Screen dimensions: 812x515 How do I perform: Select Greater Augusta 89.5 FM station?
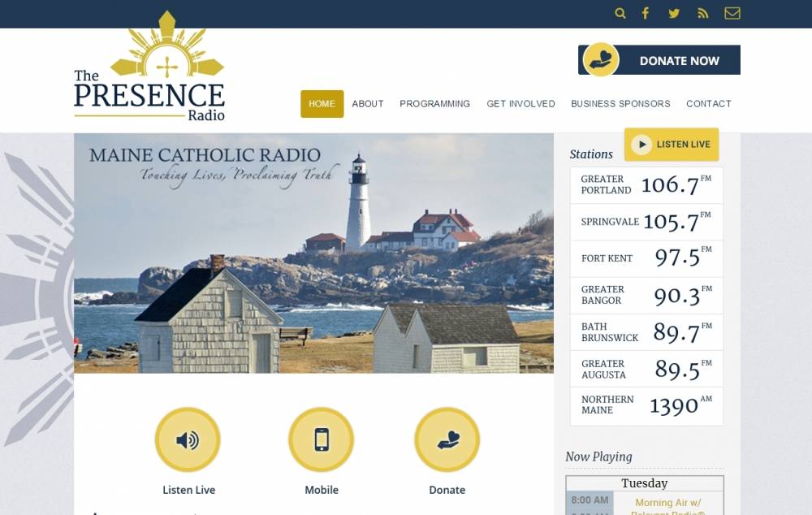pyautogui.click(x=646, y=369)
